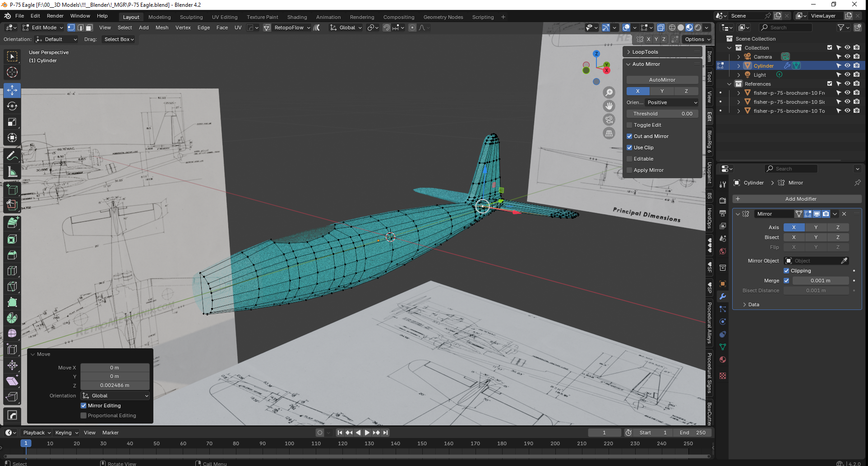
Task: Select the Measure tool
Action: [12, 172]
